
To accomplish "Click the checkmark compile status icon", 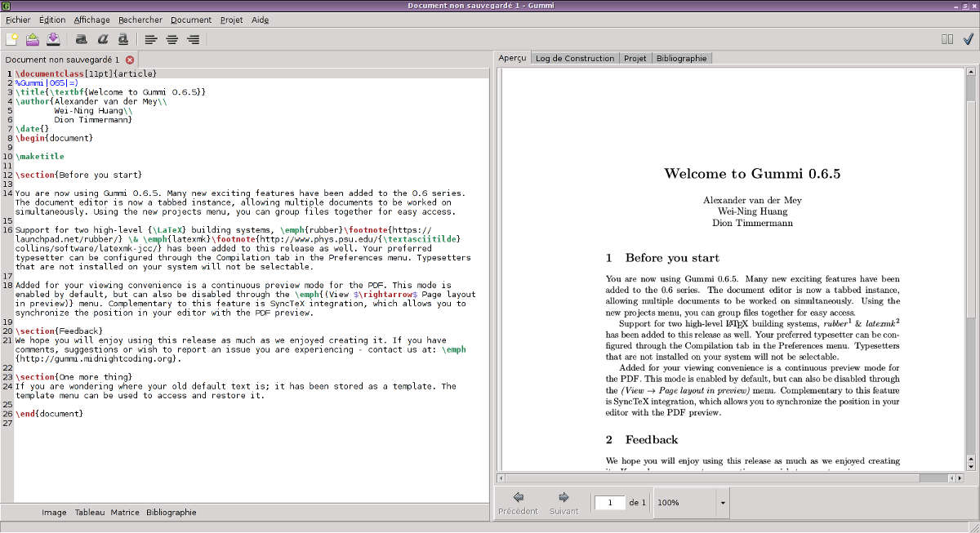I will point(969,38).
